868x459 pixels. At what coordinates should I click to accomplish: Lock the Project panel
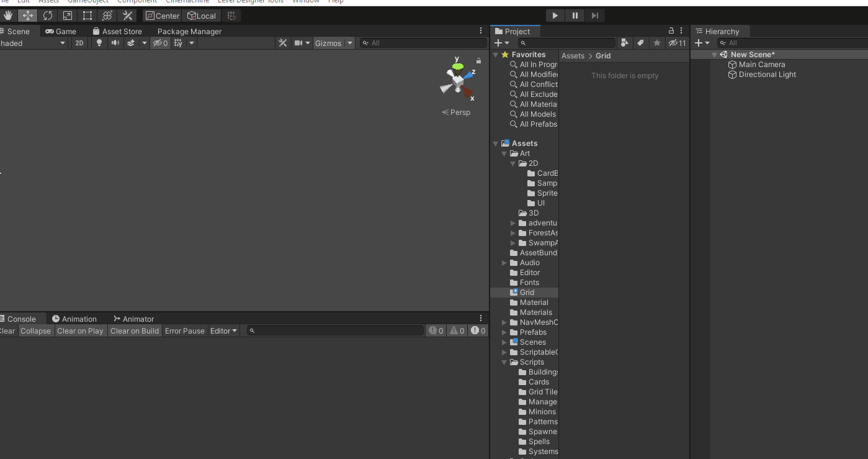(x=671, y=30)
